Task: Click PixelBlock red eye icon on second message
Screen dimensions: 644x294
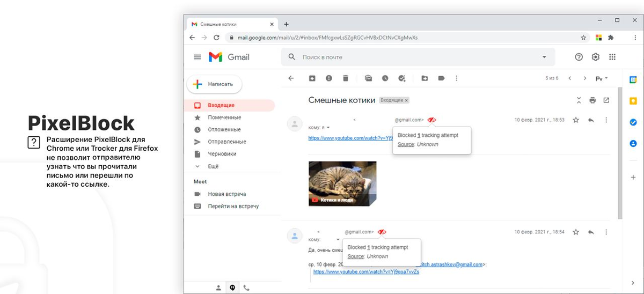Action: (382, 232)
